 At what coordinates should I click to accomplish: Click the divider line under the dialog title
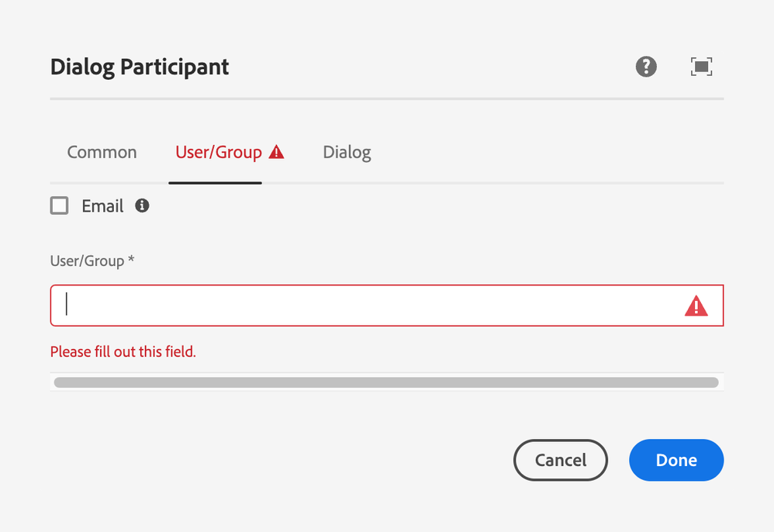click(x=386, y=99)
